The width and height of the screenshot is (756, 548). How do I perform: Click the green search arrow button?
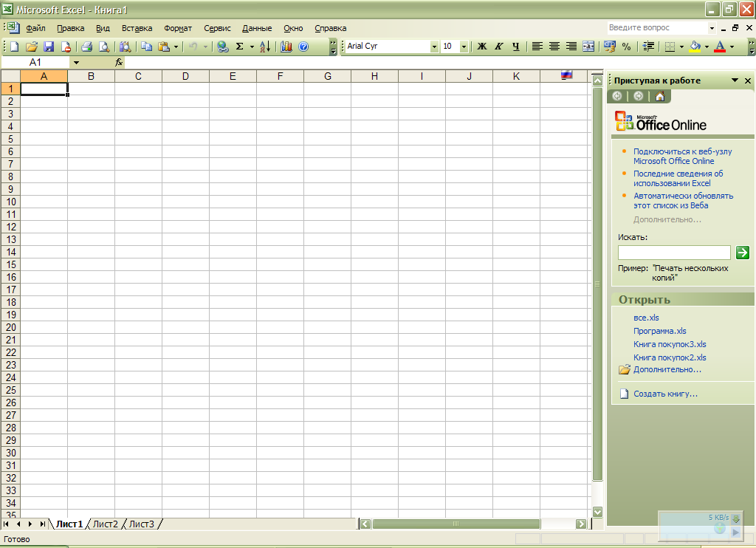[743, 253]
